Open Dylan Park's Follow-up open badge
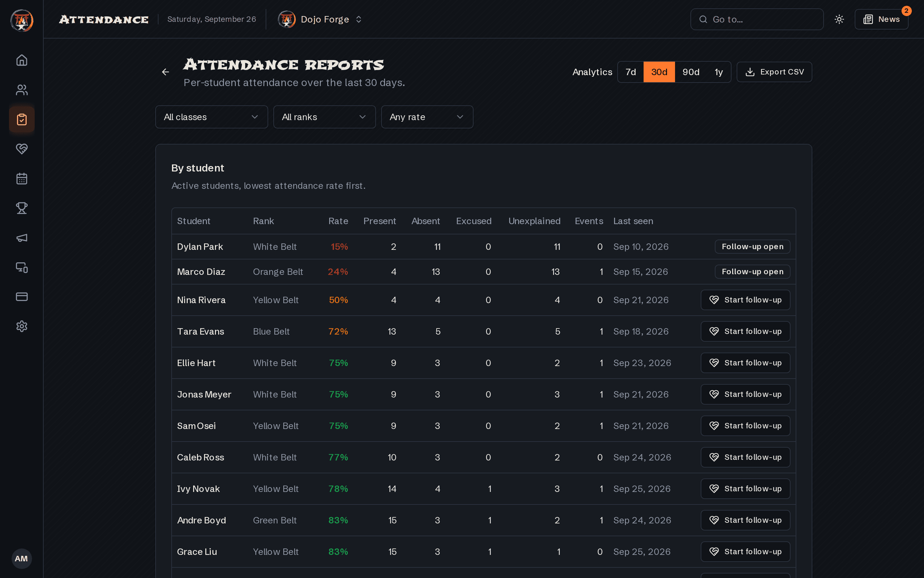This screenshot has width=924, height=578. point(752,247)
